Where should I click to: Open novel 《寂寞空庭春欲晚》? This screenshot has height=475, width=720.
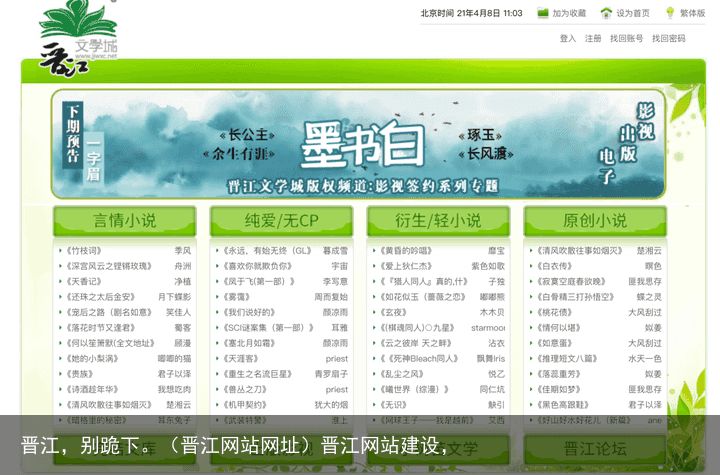pyautogui.click(x=571, y=282)
